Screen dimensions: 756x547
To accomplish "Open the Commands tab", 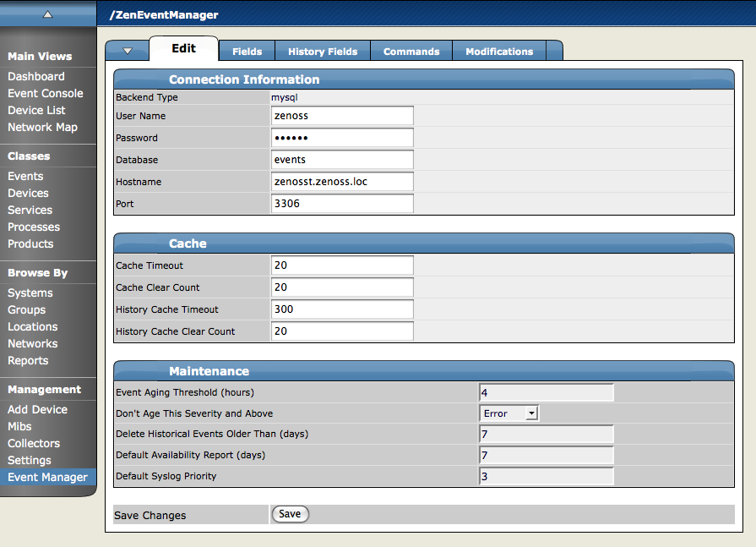I will click(411, 51).
